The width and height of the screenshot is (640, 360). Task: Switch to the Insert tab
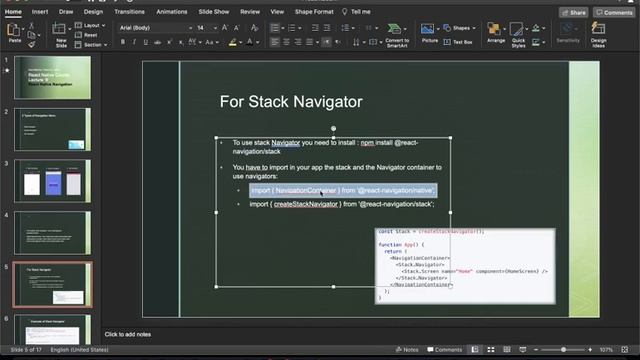click(x=40, y=12)
